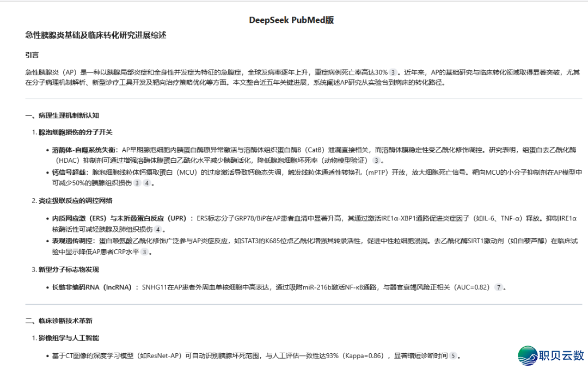The height and width of the screenshot is (369, 588).
Task: Select the title DeepSeek PubMed版
Action: coord(291,19)
